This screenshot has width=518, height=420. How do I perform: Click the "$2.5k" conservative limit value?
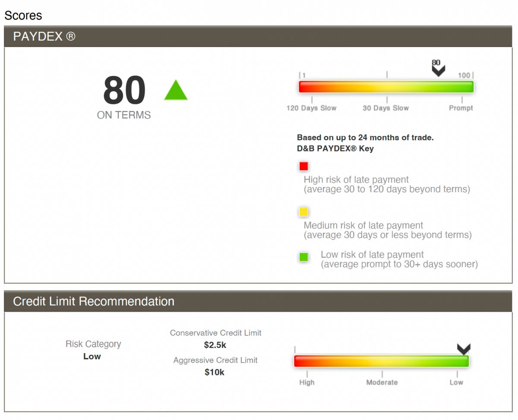tap(215, 345)
